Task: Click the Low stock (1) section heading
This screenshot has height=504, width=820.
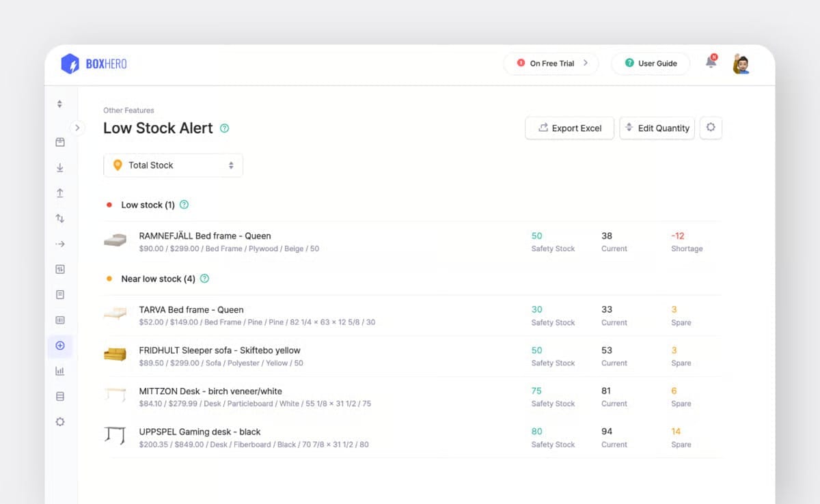Action: coord(148,205)
